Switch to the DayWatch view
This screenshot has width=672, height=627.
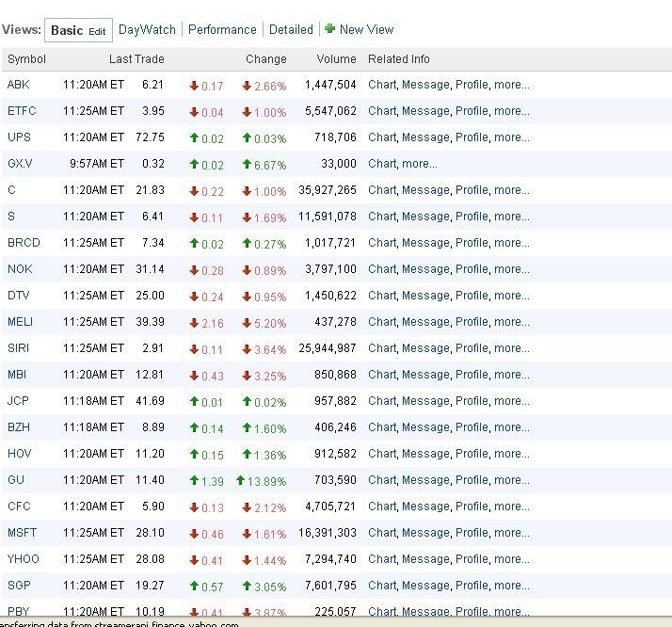point(147,29)
